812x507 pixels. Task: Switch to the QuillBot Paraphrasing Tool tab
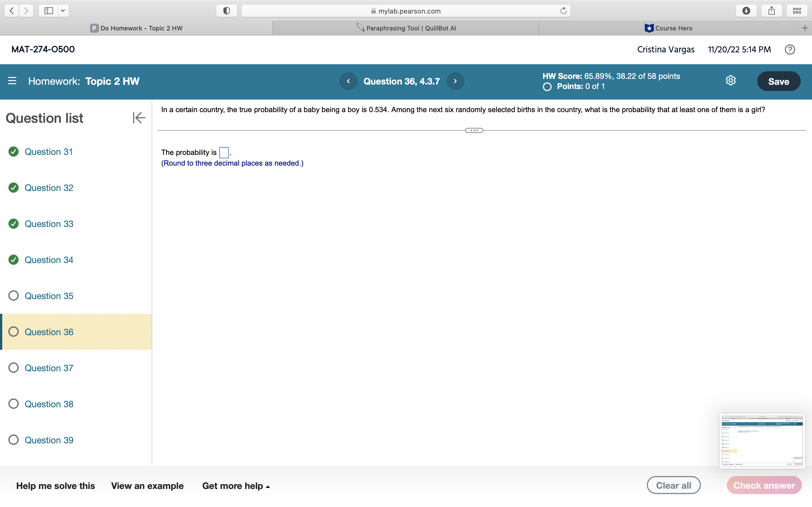point(406,28)
